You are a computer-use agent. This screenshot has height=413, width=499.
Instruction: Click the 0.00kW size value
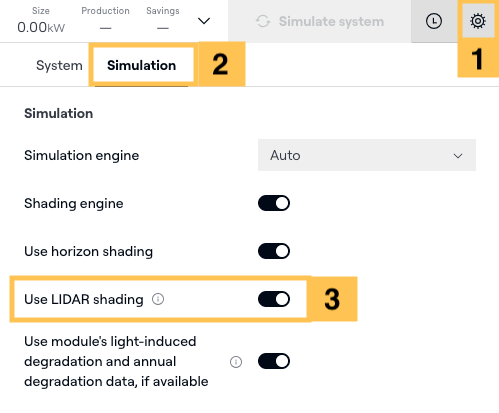41,27
